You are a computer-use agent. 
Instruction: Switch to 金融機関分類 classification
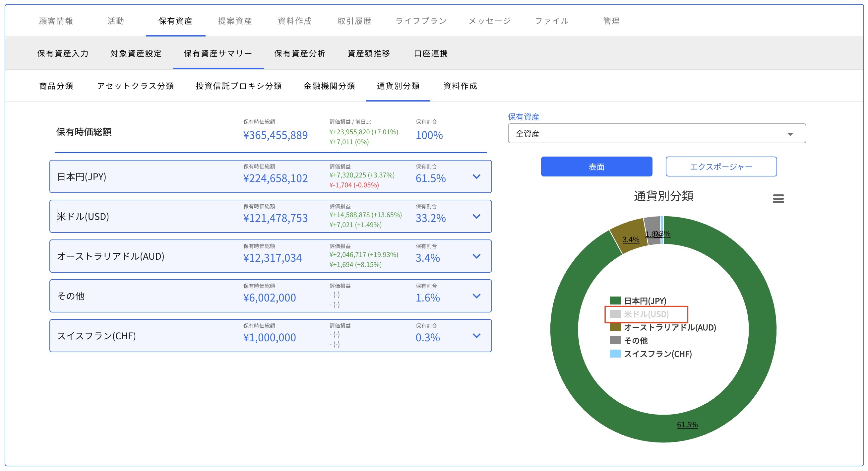330,86
